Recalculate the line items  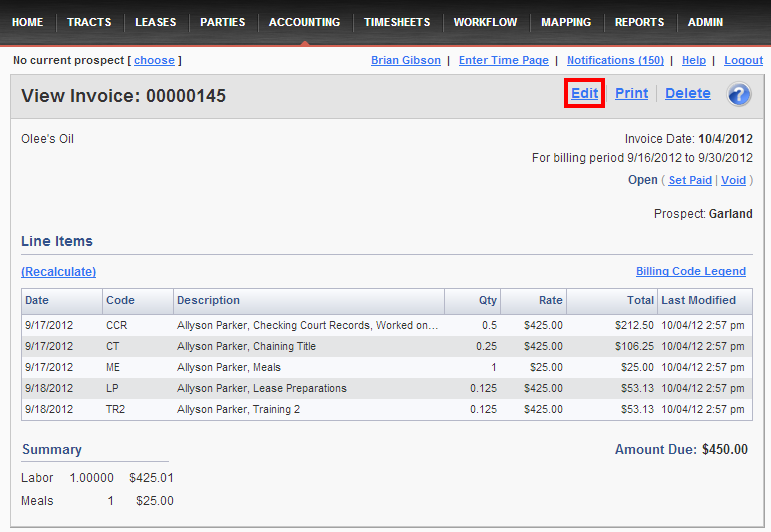coord(59,272)
